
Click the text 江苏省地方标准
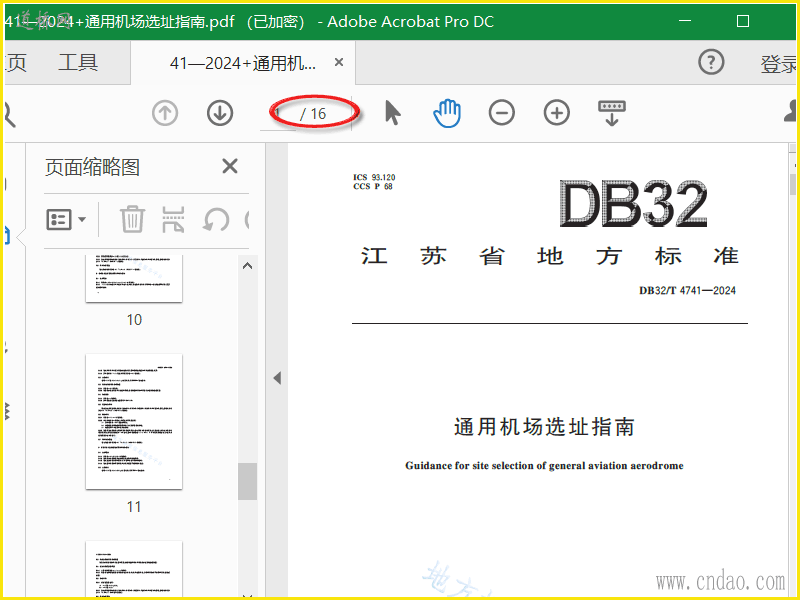pyautogui.click(x=550, y=256)
